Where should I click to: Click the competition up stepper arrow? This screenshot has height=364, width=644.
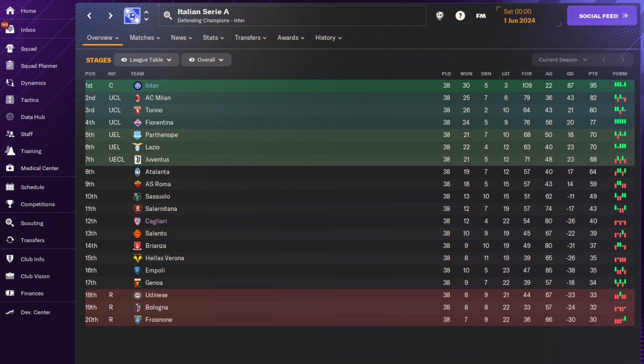pyautogui.click(x=146, y=12)
